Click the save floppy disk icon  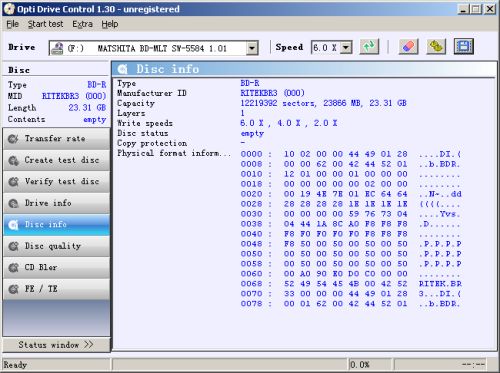(464, 47)
